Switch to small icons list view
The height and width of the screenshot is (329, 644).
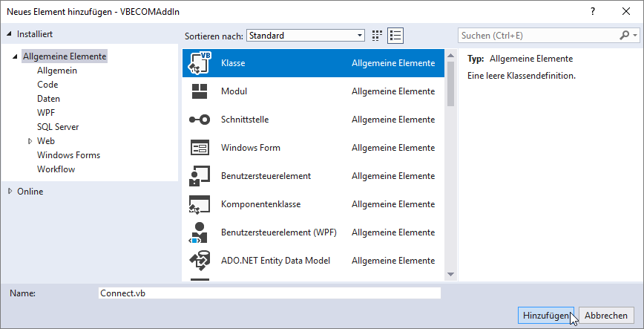pyautogui.click(x=395, y=36)
